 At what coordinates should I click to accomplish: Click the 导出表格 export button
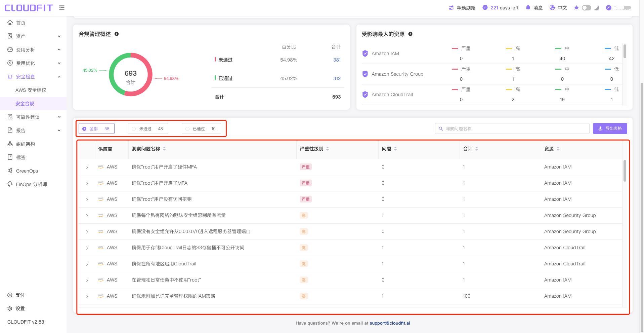(x=610, y=128)
